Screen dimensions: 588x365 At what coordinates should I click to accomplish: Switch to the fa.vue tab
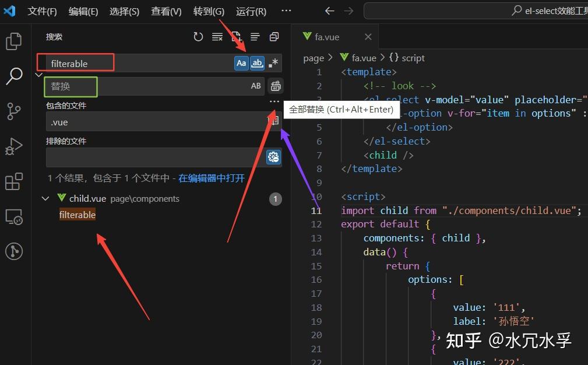coord(326,36)
